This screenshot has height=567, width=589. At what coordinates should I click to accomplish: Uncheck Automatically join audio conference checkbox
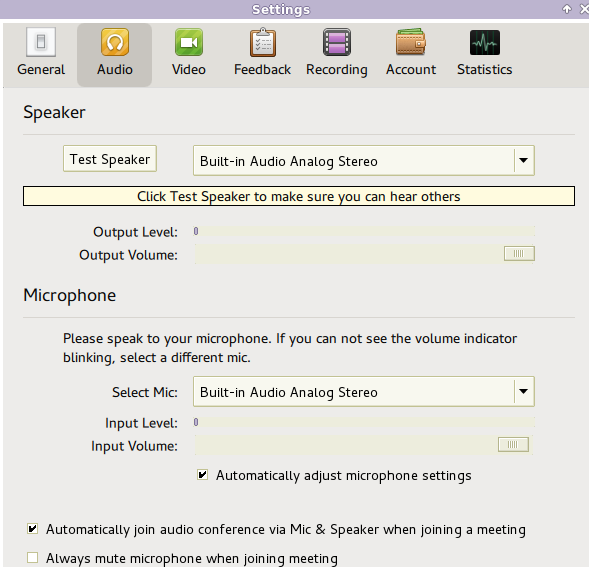pyautogui.click(x=33, y=529)
